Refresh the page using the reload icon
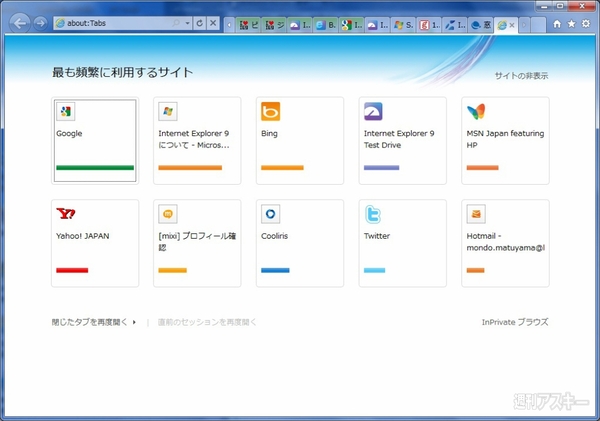Image resolution: width=600 pixels, height=421 pixels. tap(199, 23)
